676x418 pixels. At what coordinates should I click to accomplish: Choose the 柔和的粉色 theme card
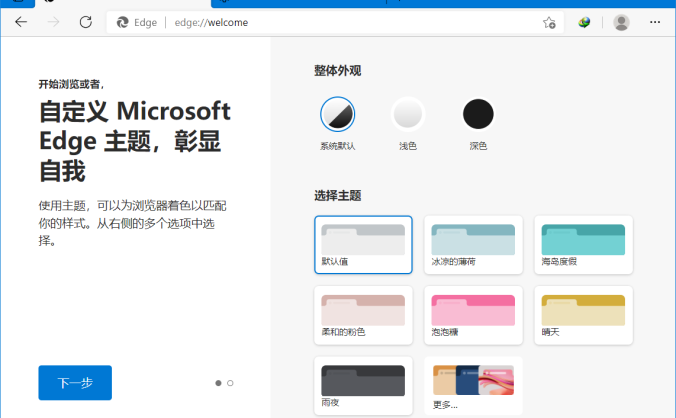(363, 315)
